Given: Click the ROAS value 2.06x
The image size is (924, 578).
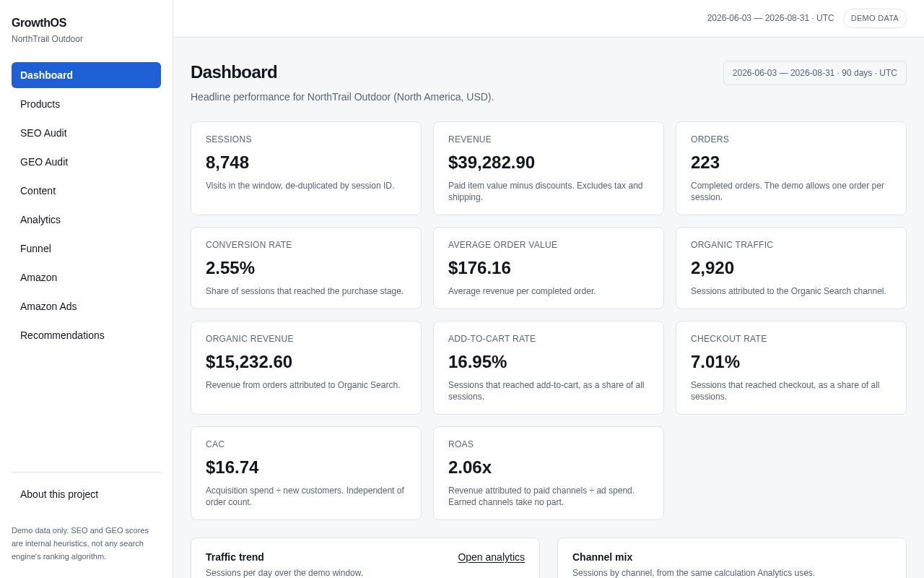Looking at the screenshot, I should (x=470, y=467).
